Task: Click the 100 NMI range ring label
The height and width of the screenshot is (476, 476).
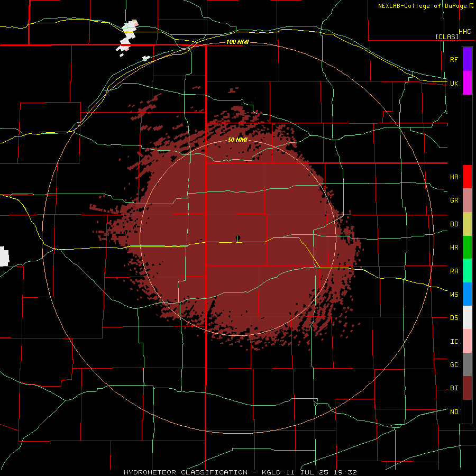Action: coord(237,42)
